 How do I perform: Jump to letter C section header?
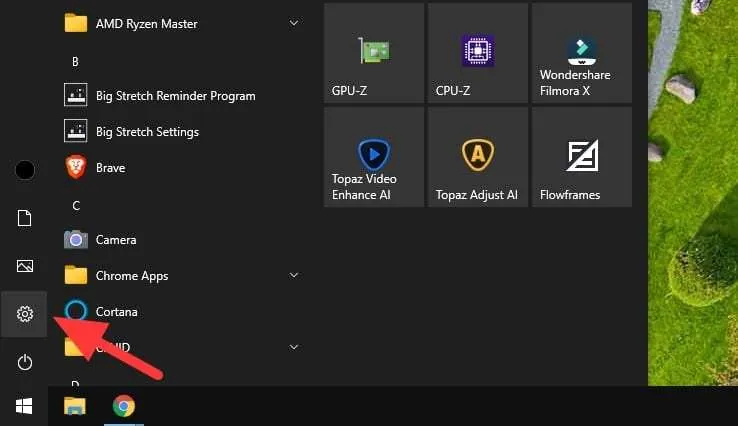tap(76, 206)
